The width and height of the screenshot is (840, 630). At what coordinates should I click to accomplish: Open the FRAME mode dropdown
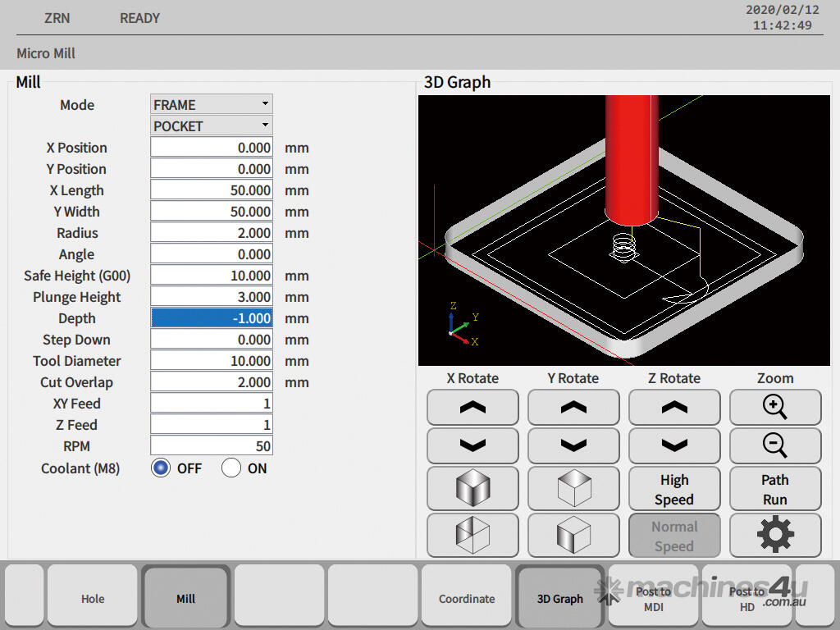[212, 105]
